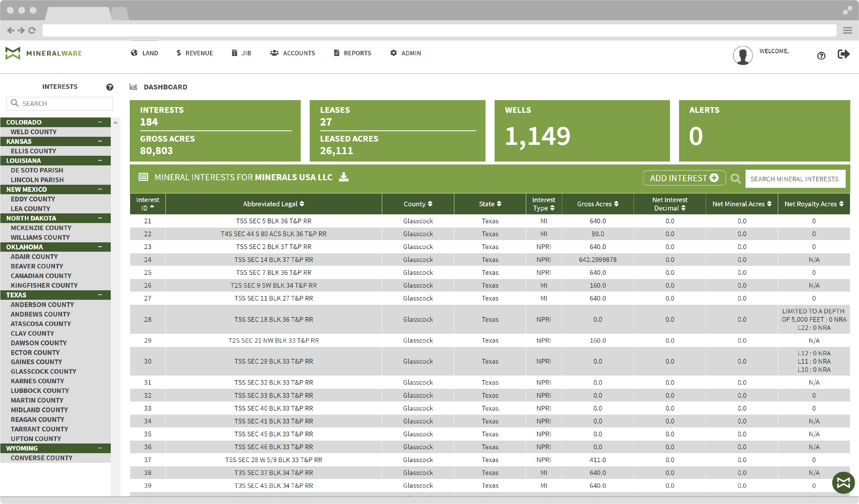
Task: Go back in browser
Action: (x=11, y=30)
